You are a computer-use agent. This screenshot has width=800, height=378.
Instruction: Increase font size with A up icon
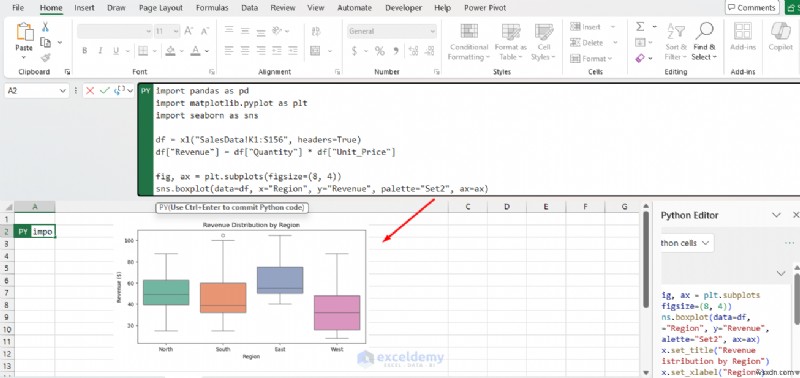tap(189, 31)
